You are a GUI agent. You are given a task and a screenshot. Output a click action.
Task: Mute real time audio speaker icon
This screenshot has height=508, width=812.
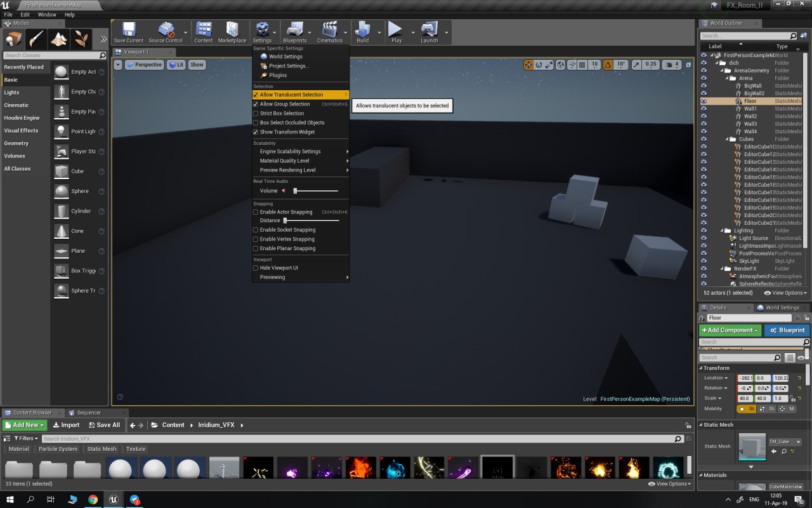[284, 190]
